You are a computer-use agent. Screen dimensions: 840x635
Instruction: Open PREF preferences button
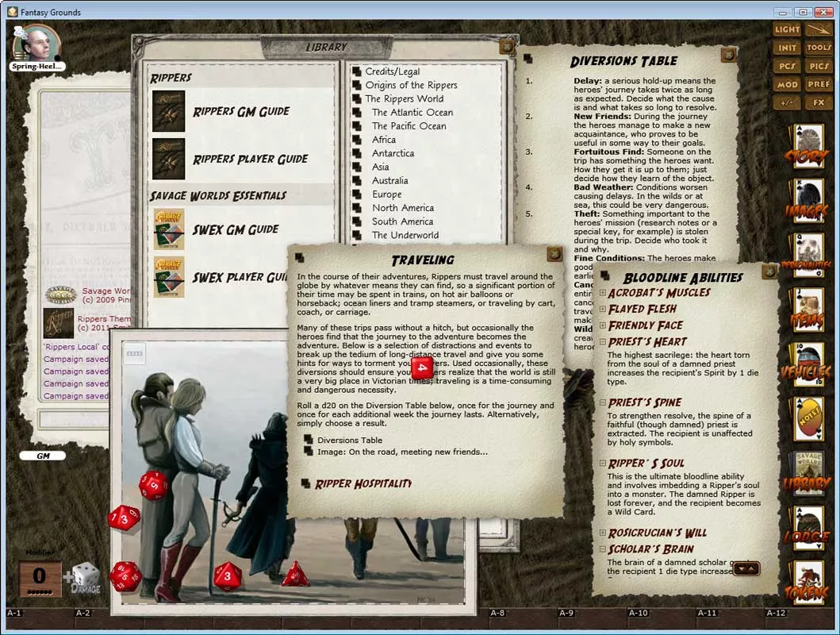click(819, 84)
